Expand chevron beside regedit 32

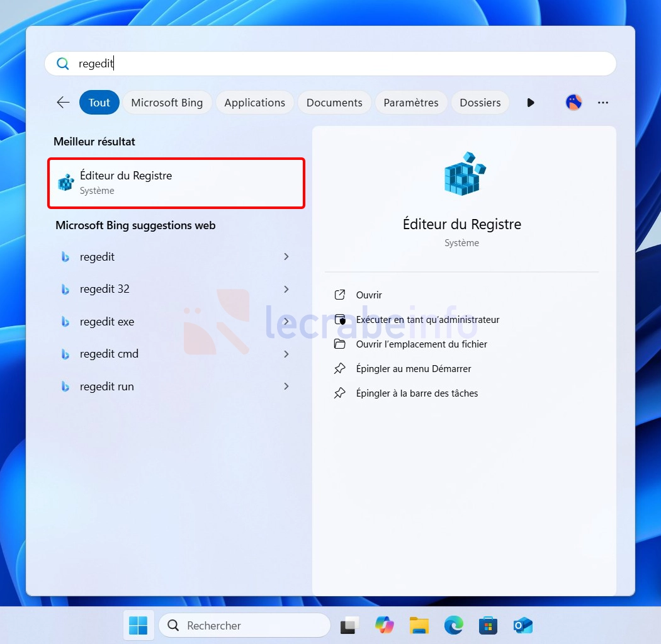tap(286, 289)
